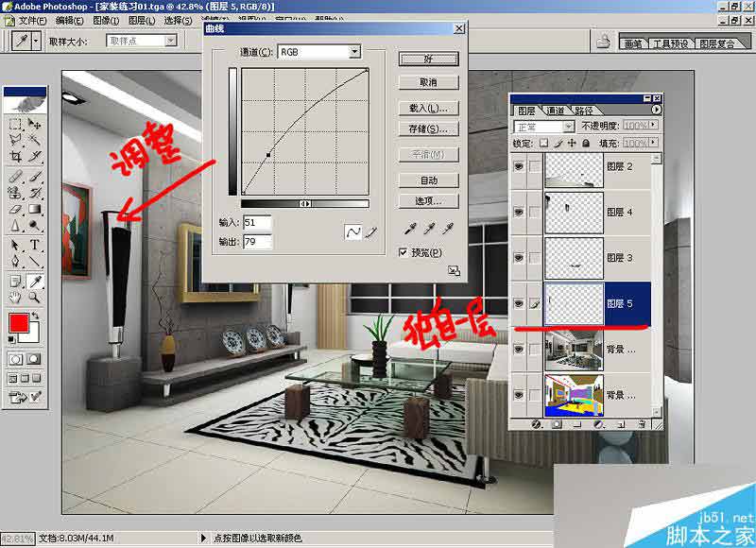756x548 pixels.
Task: Select the Line shape tool
Action: tap(34, 262)
